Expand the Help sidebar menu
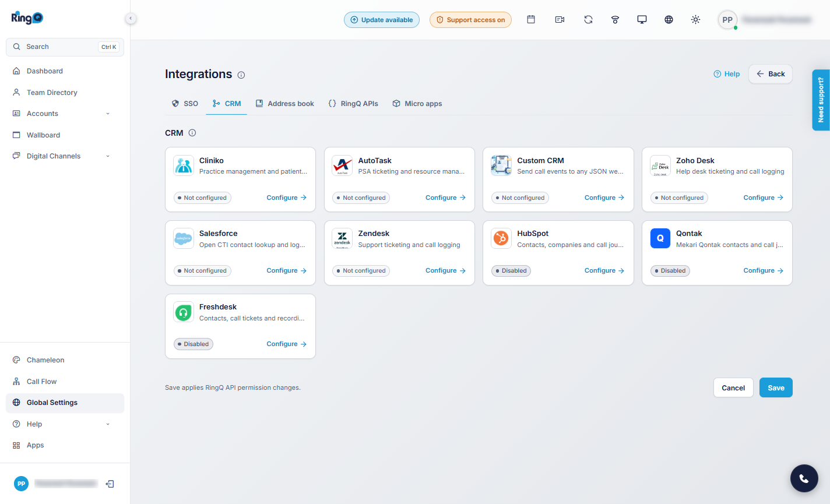 coord(65,424)
